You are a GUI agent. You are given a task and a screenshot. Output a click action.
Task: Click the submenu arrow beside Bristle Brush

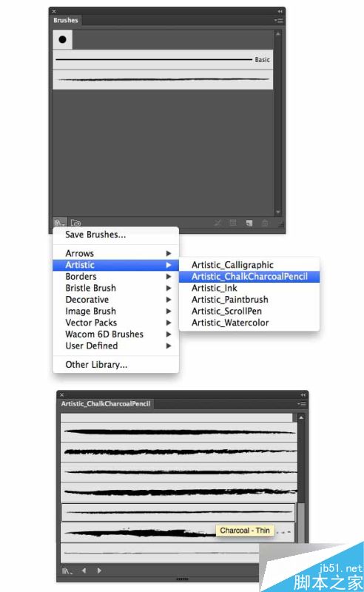point(169,288)
